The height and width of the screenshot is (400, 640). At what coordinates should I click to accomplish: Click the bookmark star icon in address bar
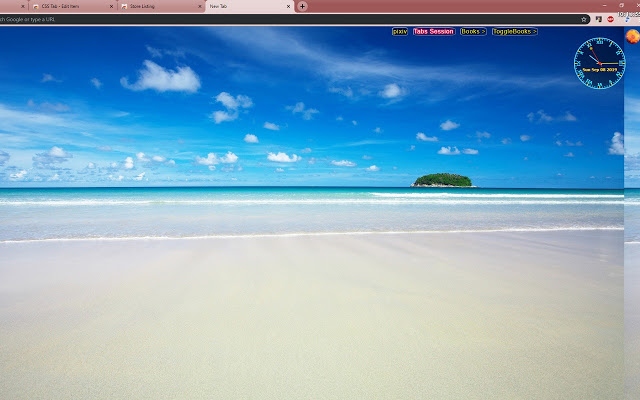[584, 19]
